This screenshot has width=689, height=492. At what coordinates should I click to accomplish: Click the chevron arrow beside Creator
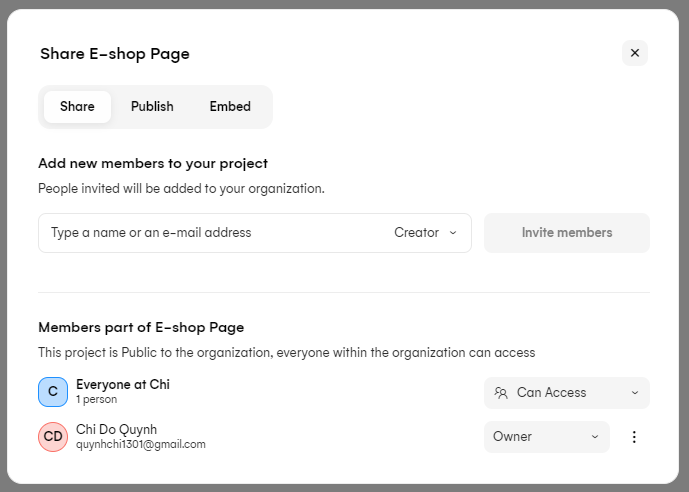(453, 233)
